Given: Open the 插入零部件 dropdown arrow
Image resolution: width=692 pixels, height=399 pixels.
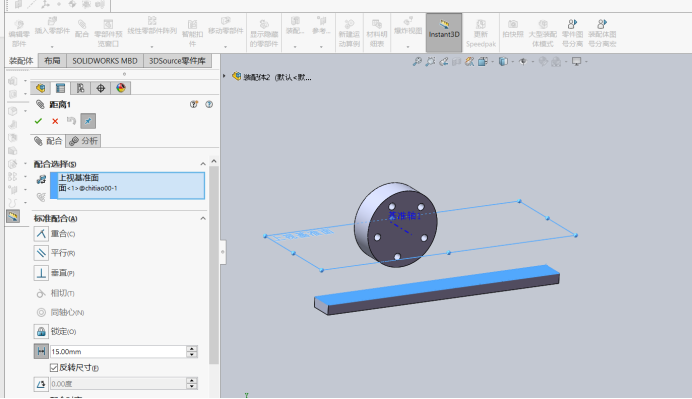Looking at the screenshot, I should [x=52, y=46].
